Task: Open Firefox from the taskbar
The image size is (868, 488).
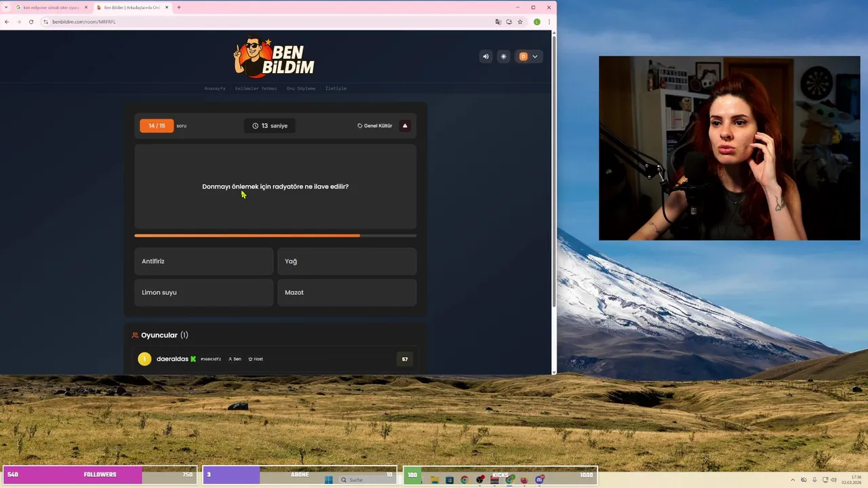Action: 524,480
